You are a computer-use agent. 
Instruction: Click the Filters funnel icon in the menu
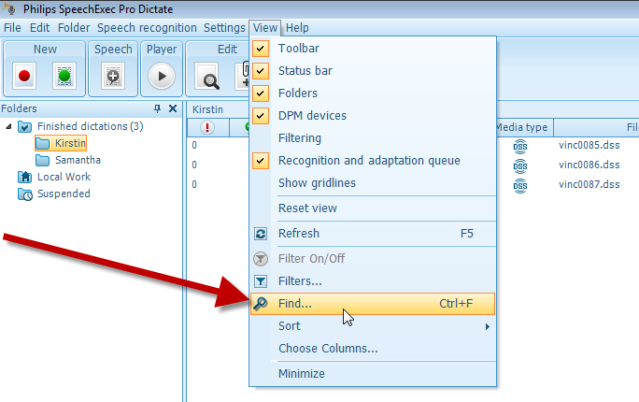(260, 281)
